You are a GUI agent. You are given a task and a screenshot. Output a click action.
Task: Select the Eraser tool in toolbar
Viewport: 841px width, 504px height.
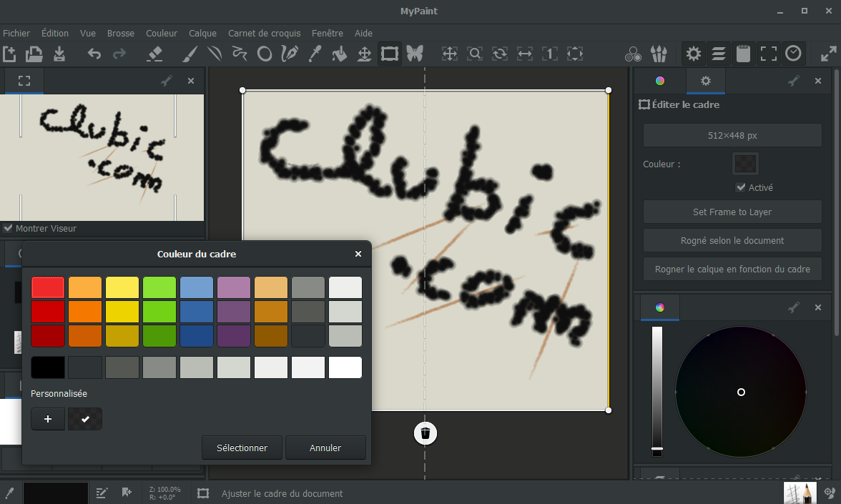tap(154, 54)
